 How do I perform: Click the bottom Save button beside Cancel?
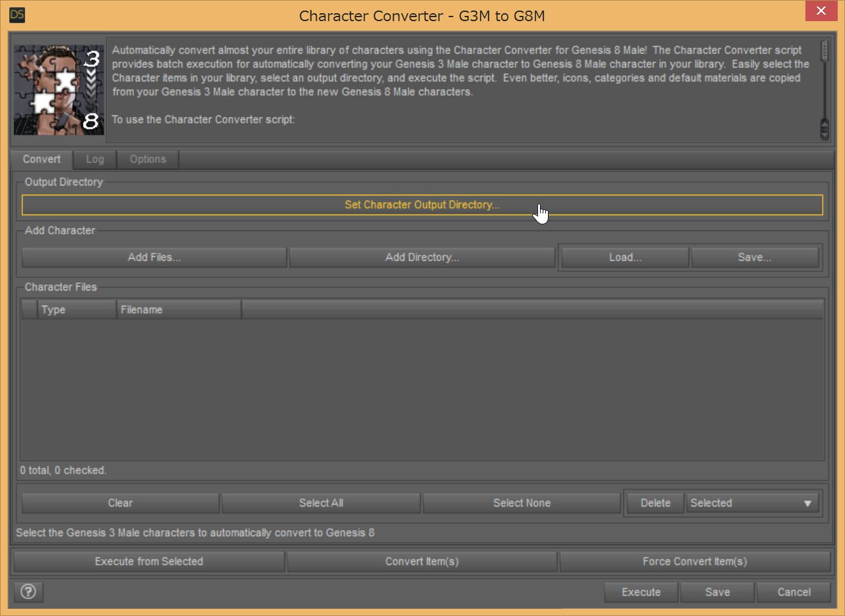point(718,592)
